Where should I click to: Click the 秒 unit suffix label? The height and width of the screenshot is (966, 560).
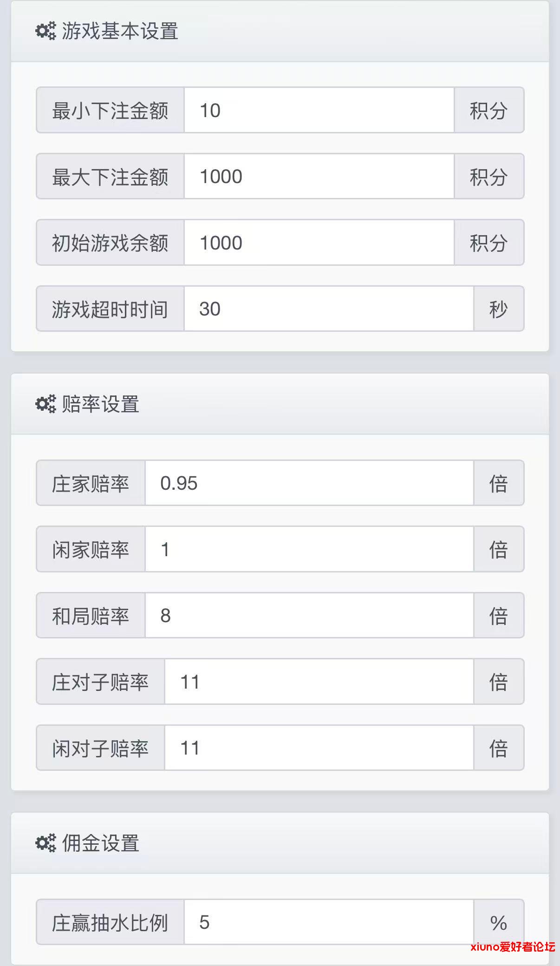(498, 309)
